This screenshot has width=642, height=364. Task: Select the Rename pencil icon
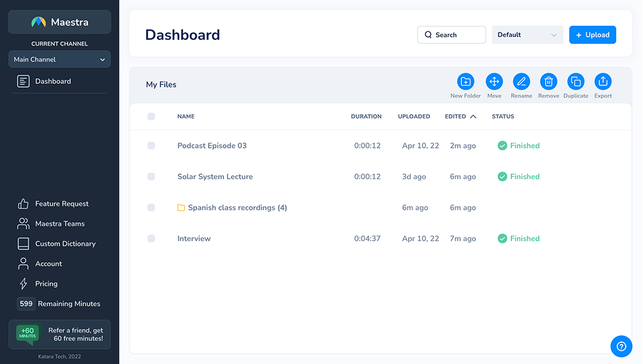pyautogui.click(x=521, y=81)
